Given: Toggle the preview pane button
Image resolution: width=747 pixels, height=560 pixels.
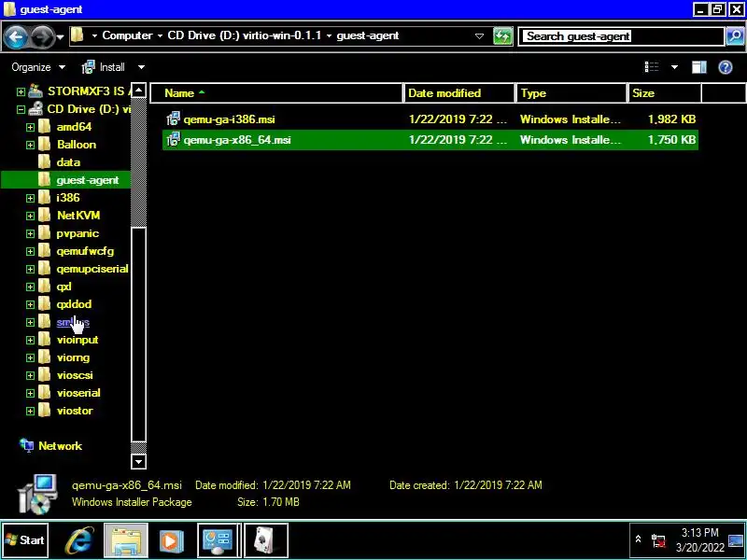Looking at the screenshot, I should [x=698, y=67].
